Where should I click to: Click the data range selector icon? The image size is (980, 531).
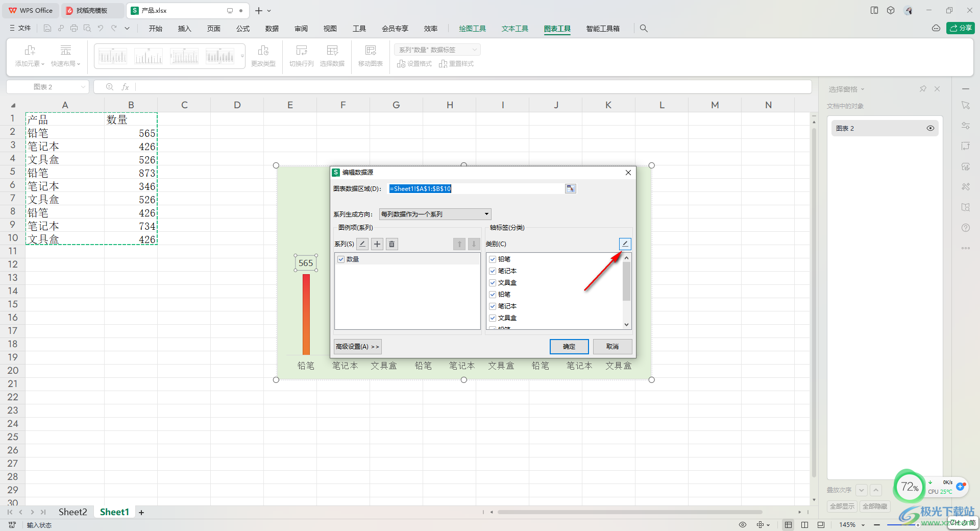571,189
